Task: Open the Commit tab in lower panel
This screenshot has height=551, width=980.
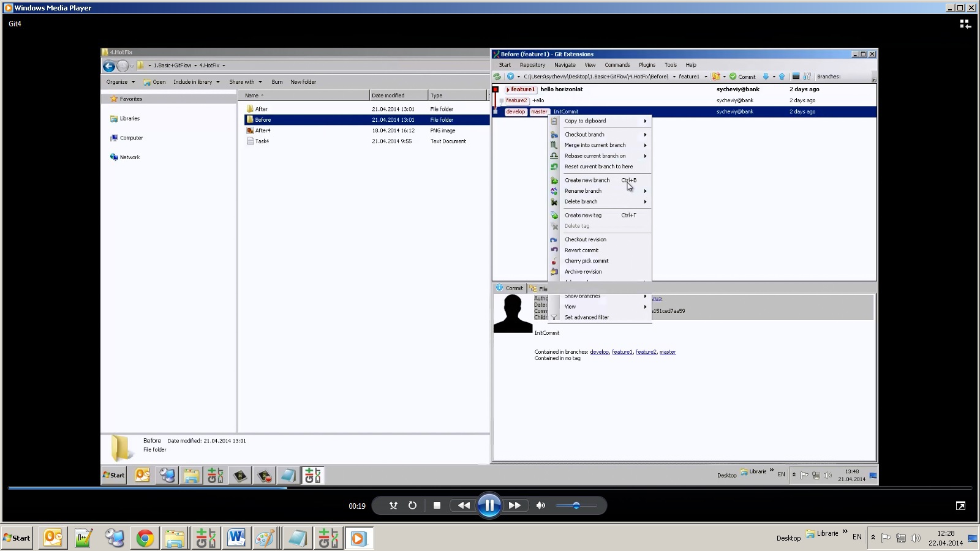Action: (x=510, y=288)
